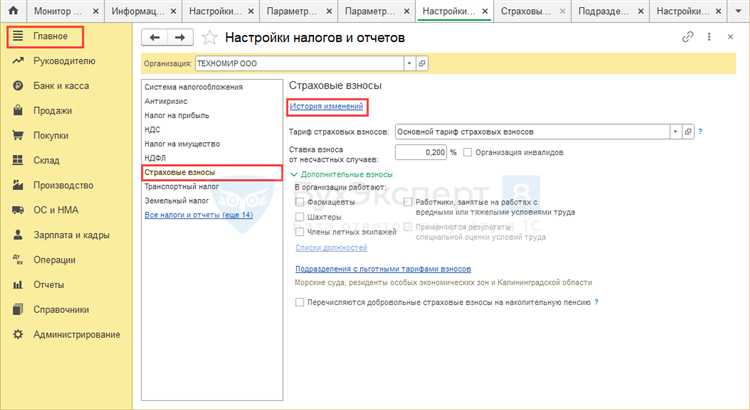Open the tab list dropdown arrow
The height and width of the screenshot is (410, 750).
(x=738, y=11)
